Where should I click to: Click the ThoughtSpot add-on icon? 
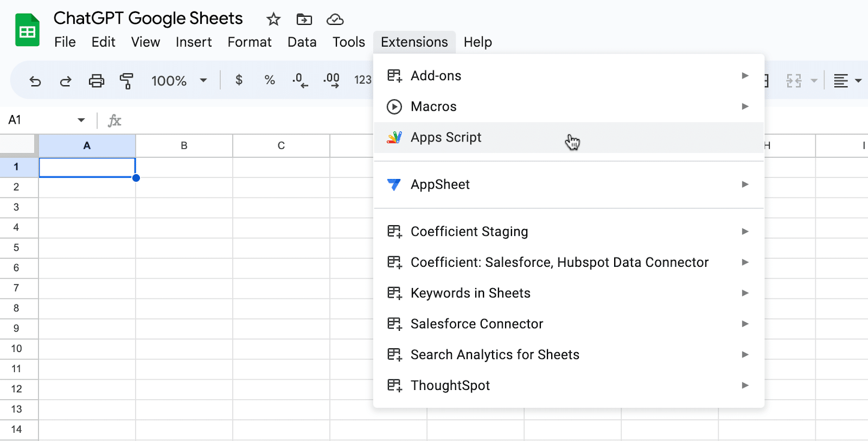[x=394, y=386]
